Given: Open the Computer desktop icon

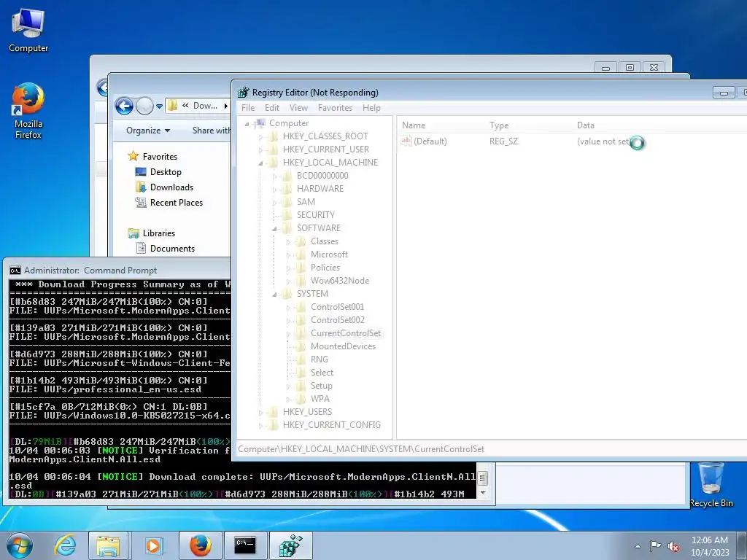Looking at the screenshot, I should click(28, 31).
